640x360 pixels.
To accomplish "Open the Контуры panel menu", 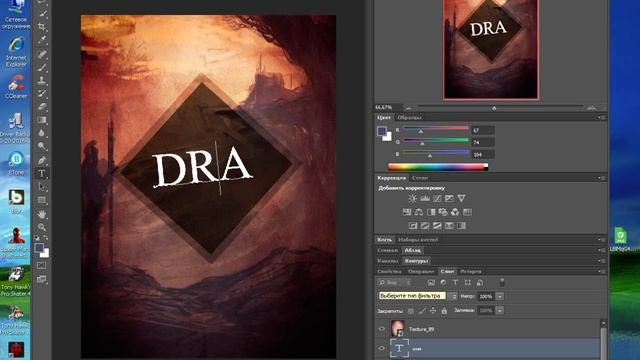I will (x=602, y=261).
